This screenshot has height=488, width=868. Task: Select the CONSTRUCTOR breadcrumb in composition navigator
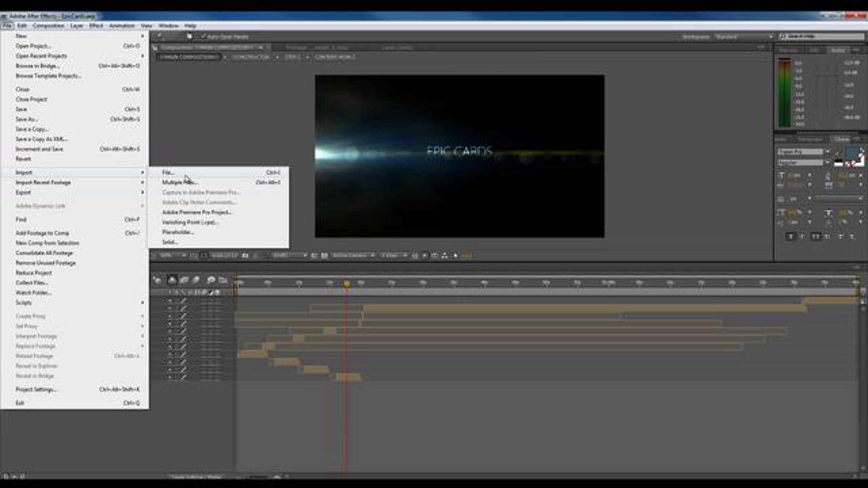click(251, 57)
